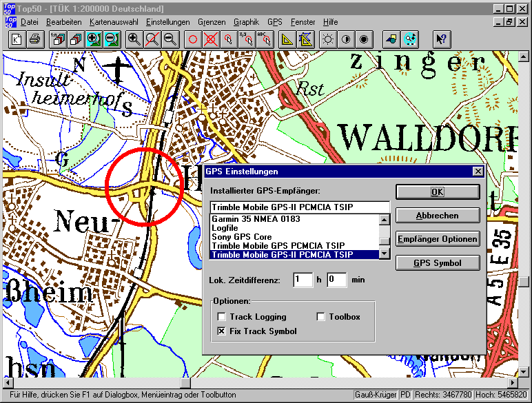The width and height of the screenshot is (532, 403).
Task: Open the Kartenauswahl menu
Action: [x=114, y=22]
